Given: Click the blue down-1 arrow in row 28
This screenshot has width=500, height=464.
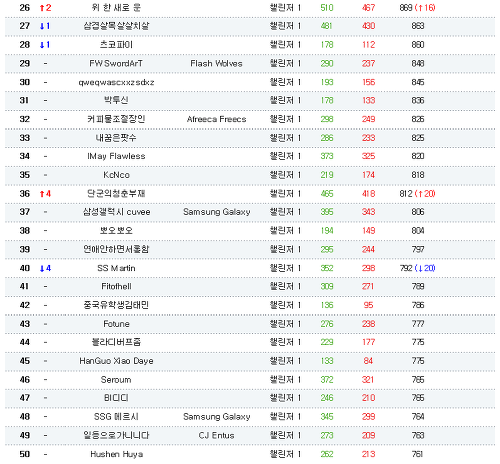Looking at the screenshot, I should (45, 45).
